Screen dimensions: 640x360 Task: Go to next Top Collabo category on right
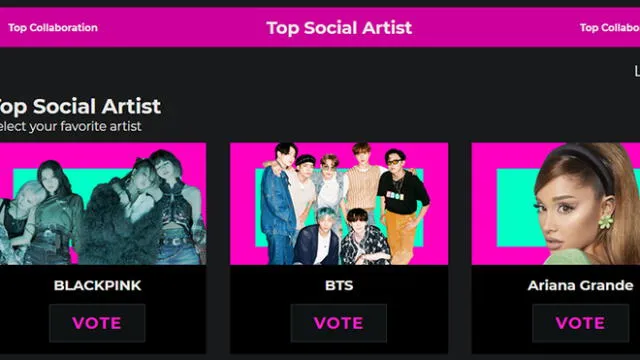tap(610, 28)
